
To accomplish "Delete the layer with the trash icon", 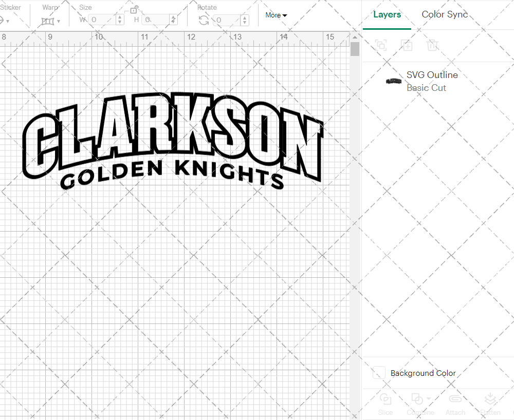I will click(x=432, y=45).
